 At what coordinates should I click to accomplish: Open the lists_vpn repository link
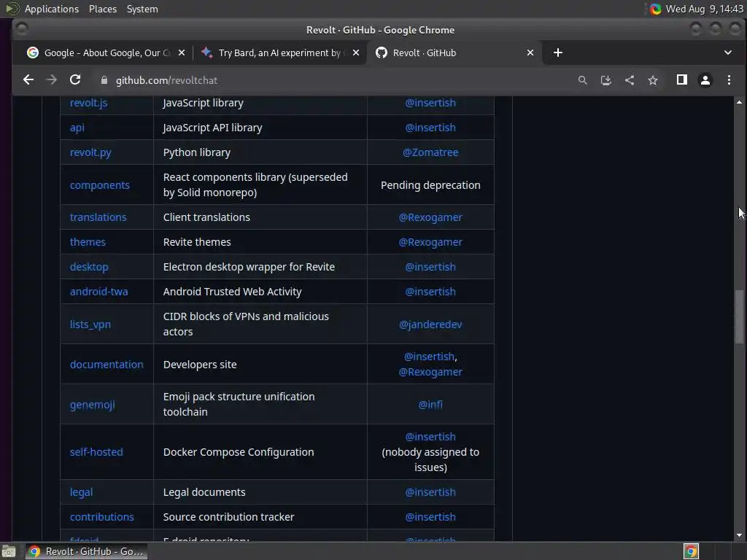click(90, 324)
